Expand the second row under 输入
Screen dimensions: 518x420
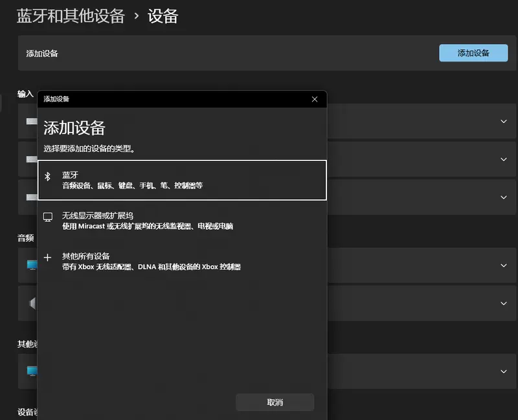pos(504,159)
